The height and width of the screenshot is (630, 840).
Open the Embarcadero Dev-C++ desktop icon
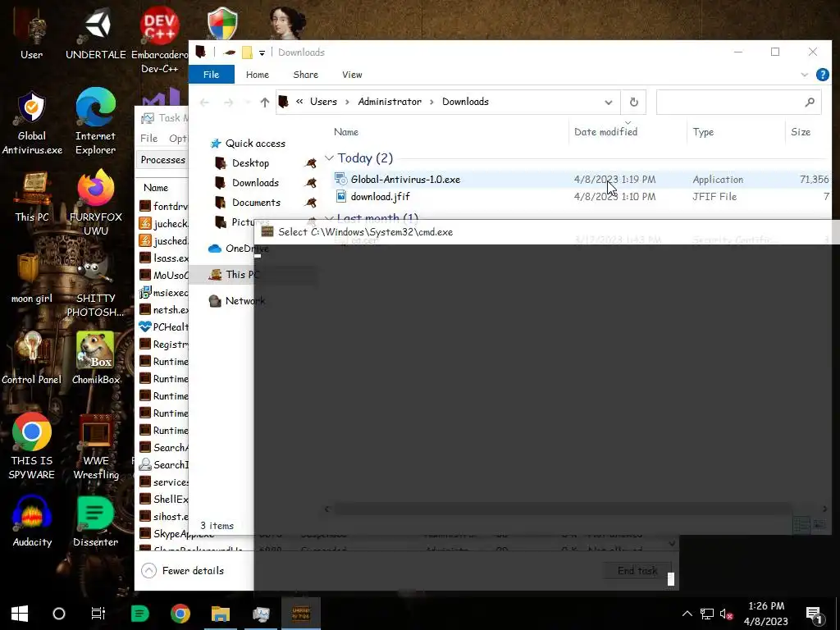(160, 40)
